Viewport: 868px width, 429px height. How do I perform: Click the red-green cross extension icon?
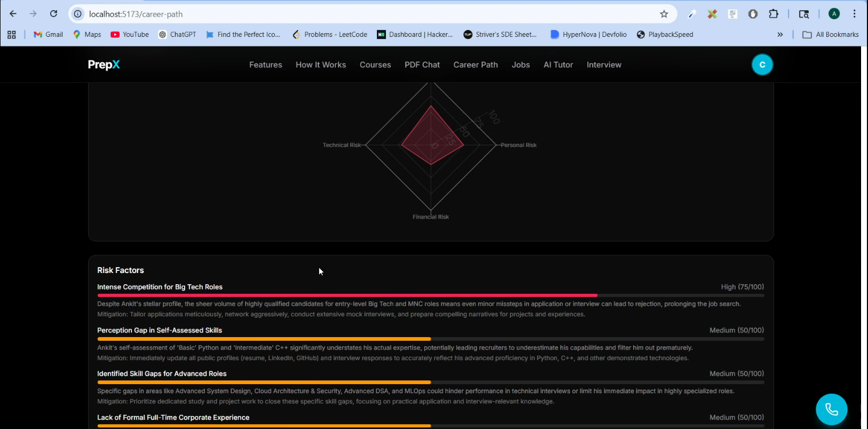tap(712, 14)
